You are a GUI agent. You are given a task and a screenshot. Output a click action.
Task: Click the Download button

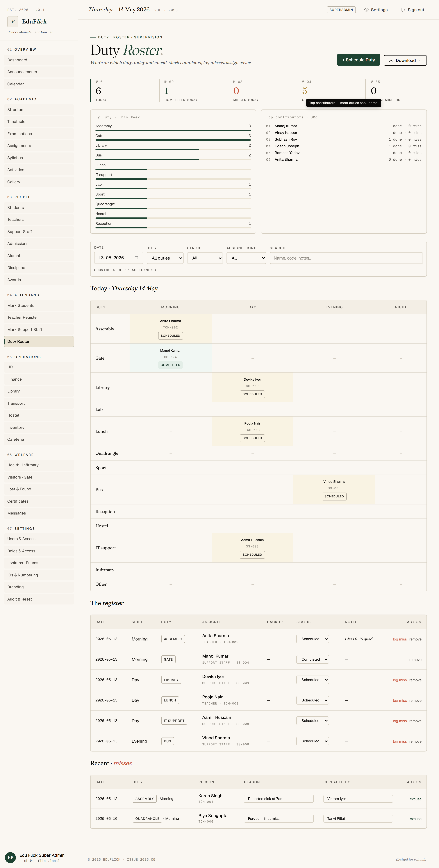tap(405, 61)
